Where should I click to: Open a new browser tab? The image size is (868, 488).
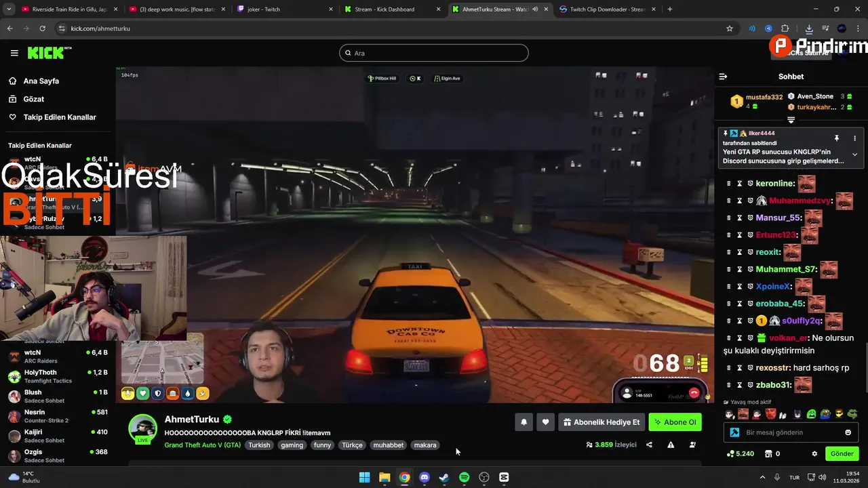tap(670, 9)
